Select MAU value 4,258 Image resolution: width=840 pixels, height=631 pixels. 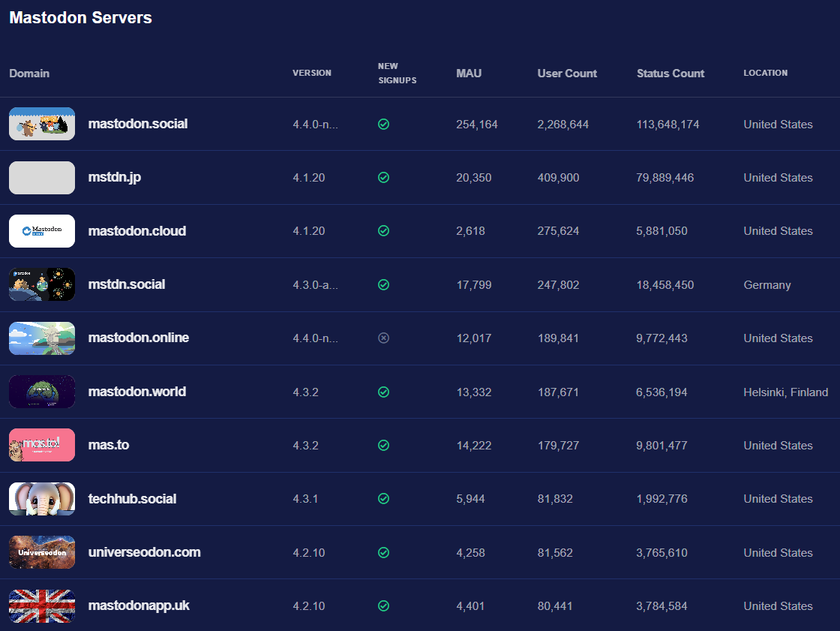[470, 553]
